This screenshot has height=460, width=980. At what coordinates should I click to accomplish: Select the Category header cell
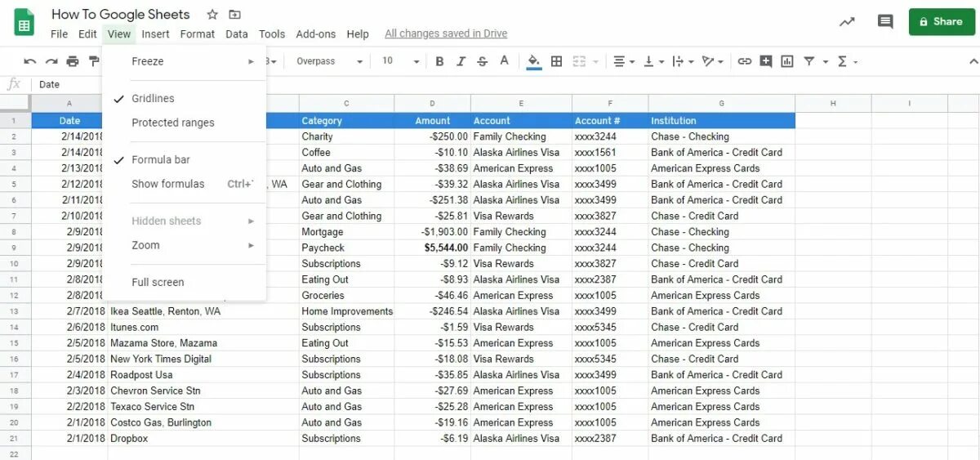tap(346, 121)
